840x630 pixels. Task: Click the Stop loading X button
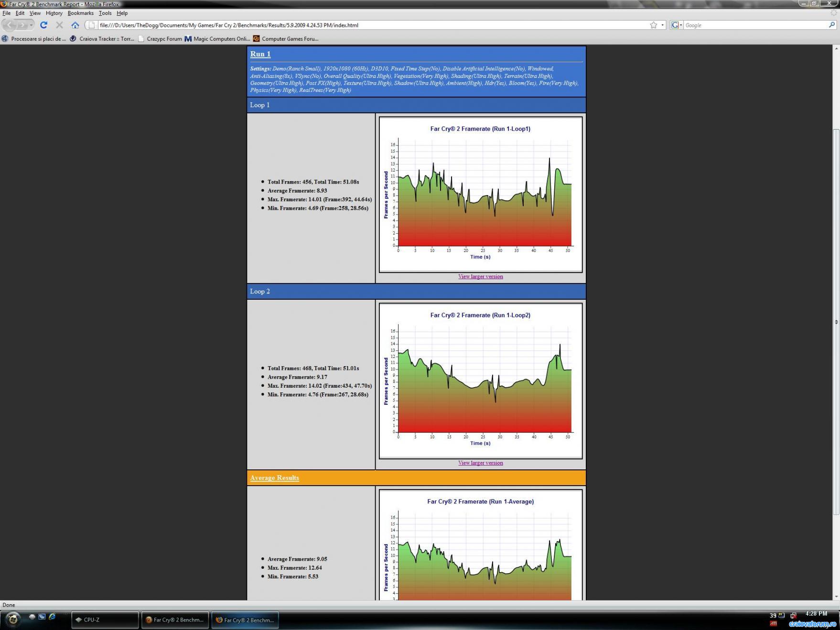[59, 25]
